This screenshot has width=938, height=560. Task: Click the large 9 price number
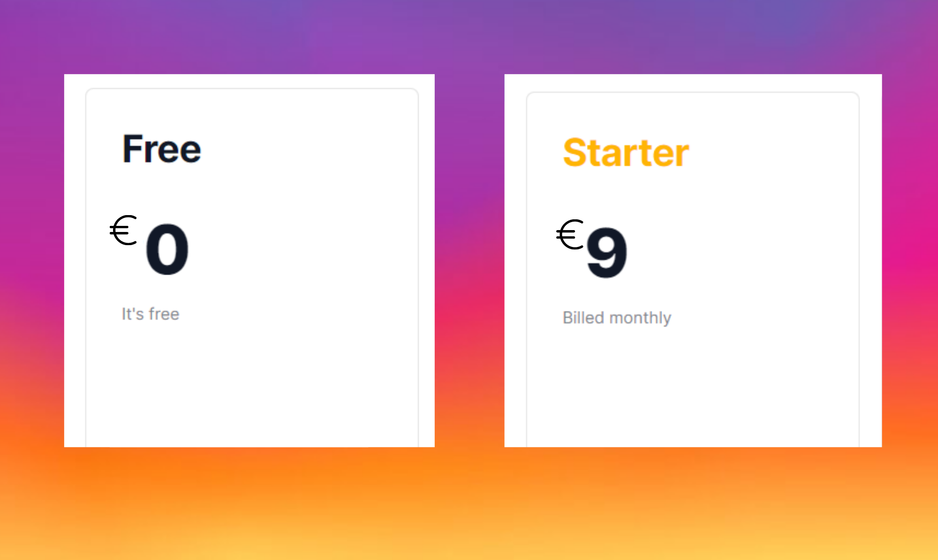tap(606, 253)
